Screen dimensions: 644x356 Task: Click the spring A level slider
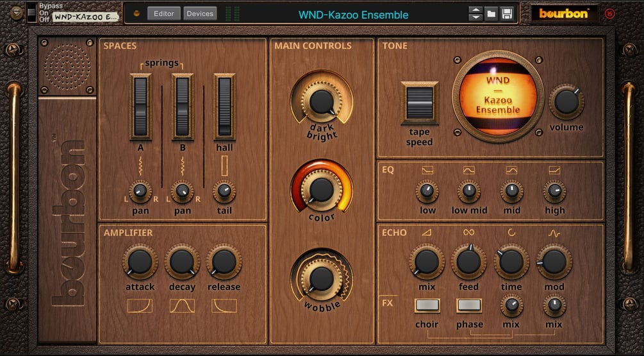click(140, 106)
